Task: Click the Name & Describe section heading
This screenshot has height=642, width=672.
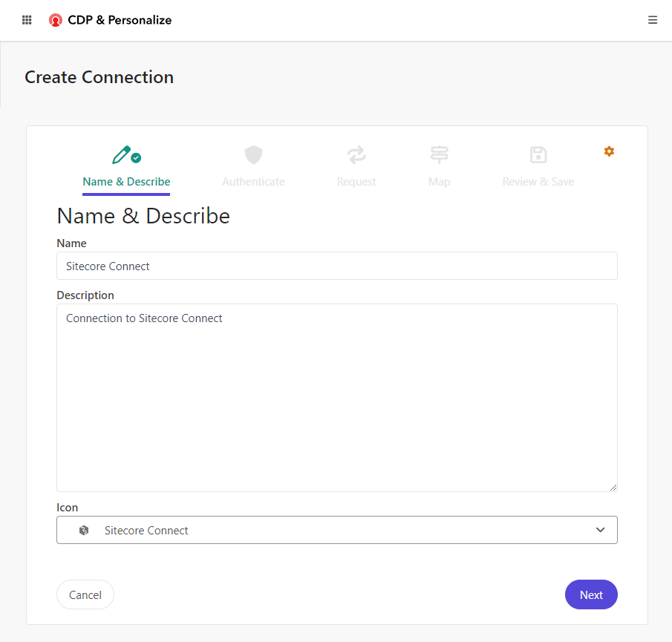Action: click(x=143, y=215)
